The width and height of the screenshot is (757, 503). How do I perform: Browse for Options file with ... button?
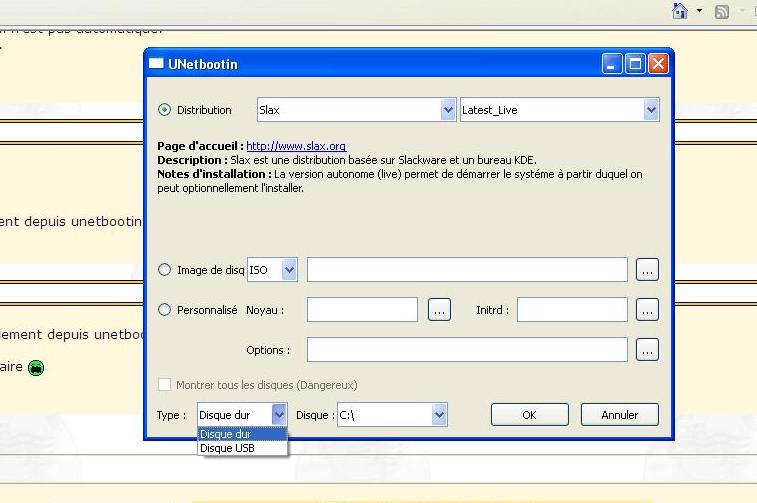(x=647, y=349)
